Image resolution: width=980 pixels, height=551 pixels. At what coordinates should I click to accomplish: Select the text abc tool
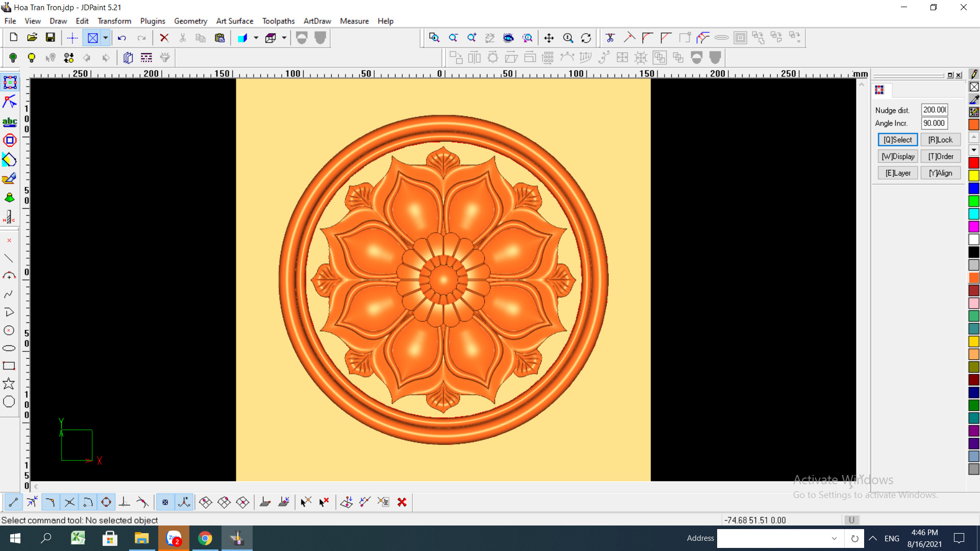coord(10,121)
